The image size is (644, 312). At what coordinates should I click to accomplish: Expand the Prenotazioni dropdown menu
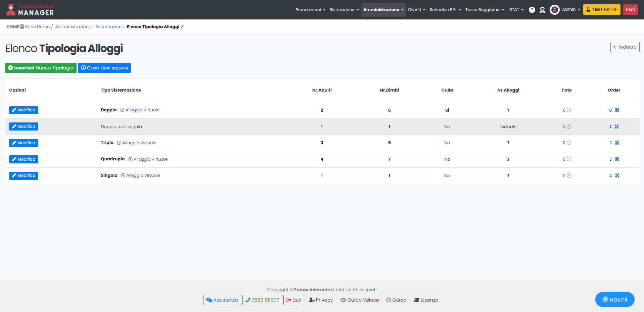click(x=310, y=10)
